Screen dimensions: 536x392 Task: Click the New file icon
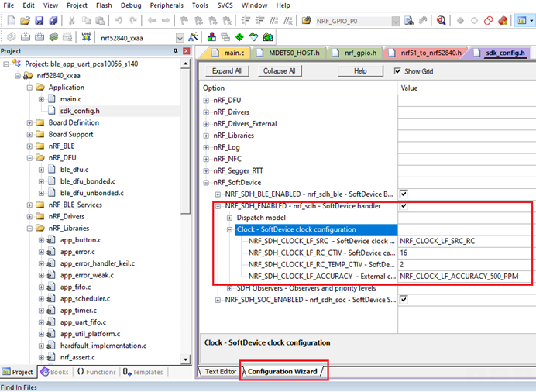pyautogui.click(x=10, y=20)
